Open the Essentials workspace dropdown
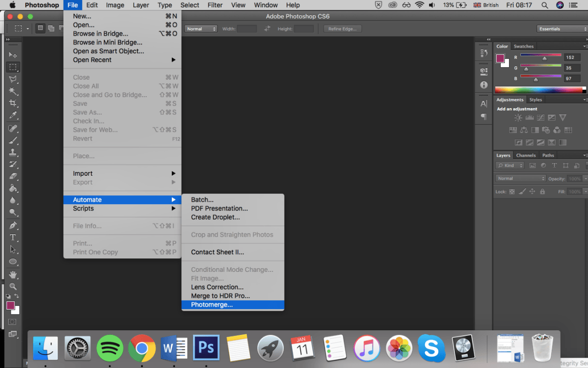 (x=562, y=29)
